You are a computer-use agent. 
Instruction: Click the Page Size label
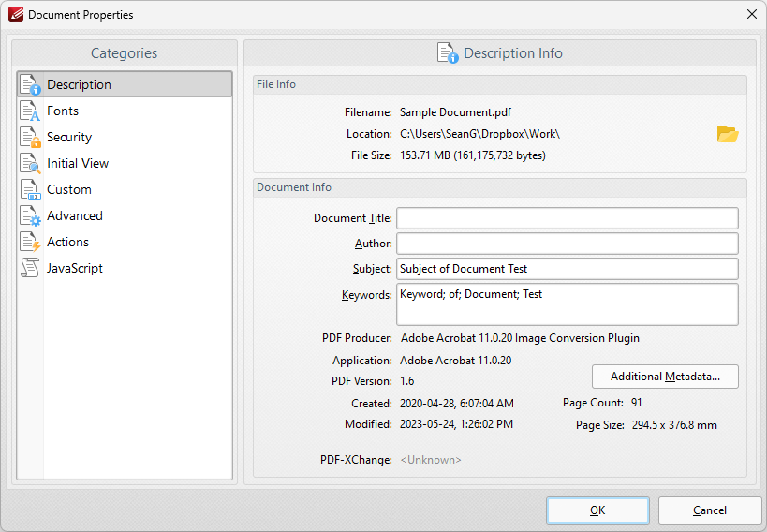click(600, 425)
